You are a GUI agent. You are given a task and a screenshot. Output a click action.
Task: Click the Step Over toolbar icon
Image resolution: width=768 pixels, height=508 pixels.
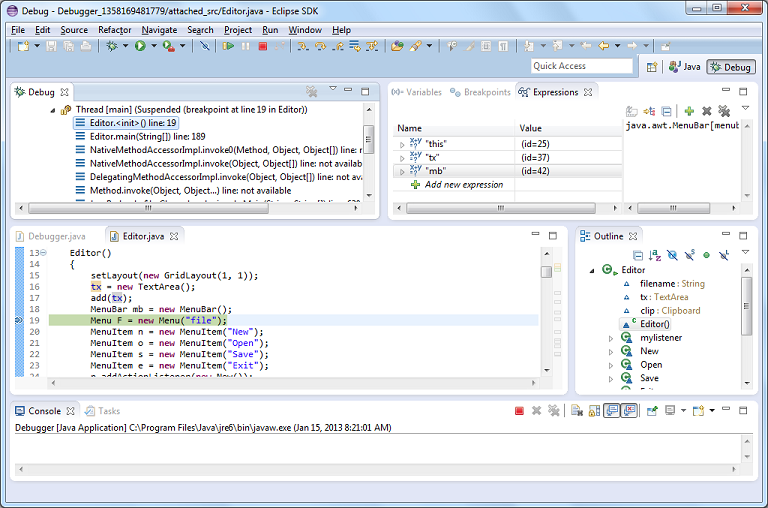pyautogui.click(x=320, y=46)
